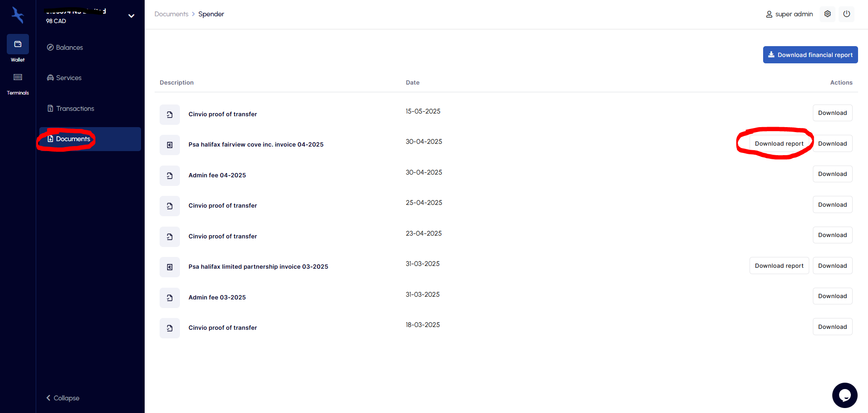Open Transactions in sidebar

[x=71, y=109]
